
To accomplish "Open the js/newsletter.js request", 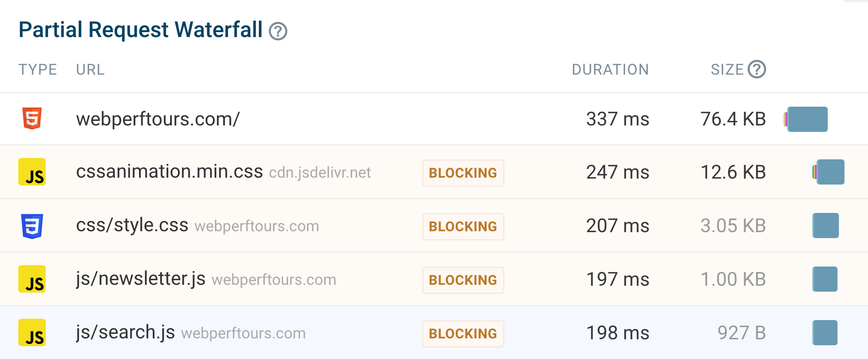I will click(141, 279).
